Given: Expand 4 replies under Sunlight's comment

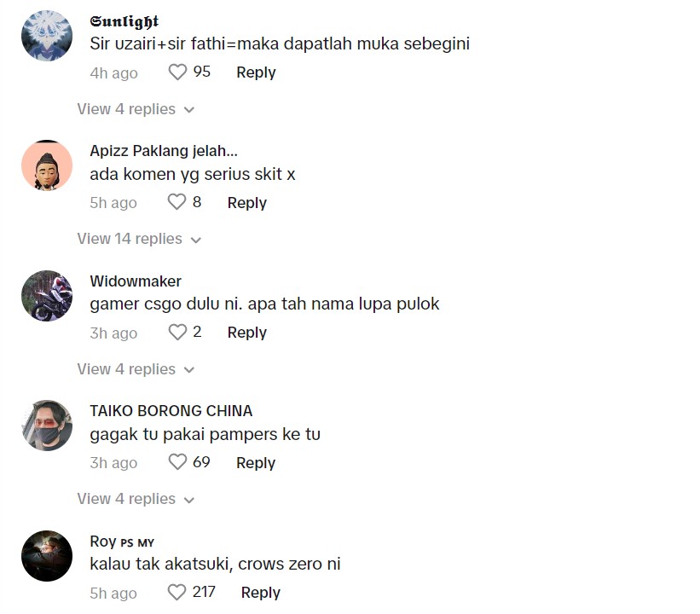Looking at the screenshot, I should [x=136, y=109].
